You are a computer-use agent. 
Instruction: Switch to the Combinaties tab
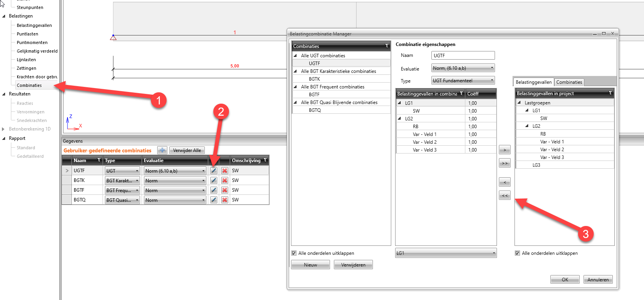(569, 82)
